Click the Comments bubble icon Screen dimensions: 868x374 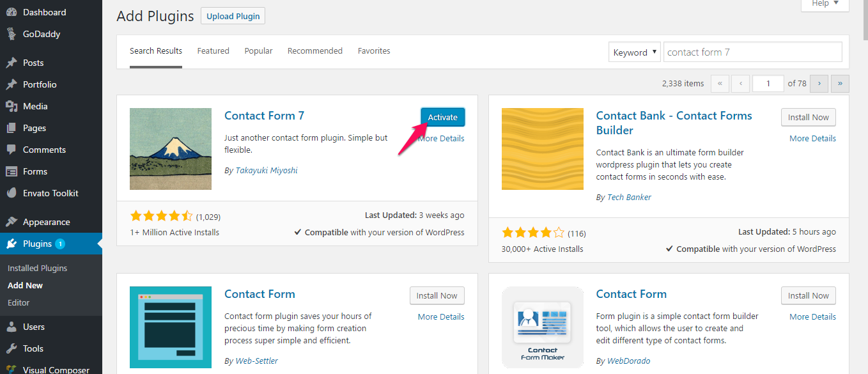[x=11, y=150]
